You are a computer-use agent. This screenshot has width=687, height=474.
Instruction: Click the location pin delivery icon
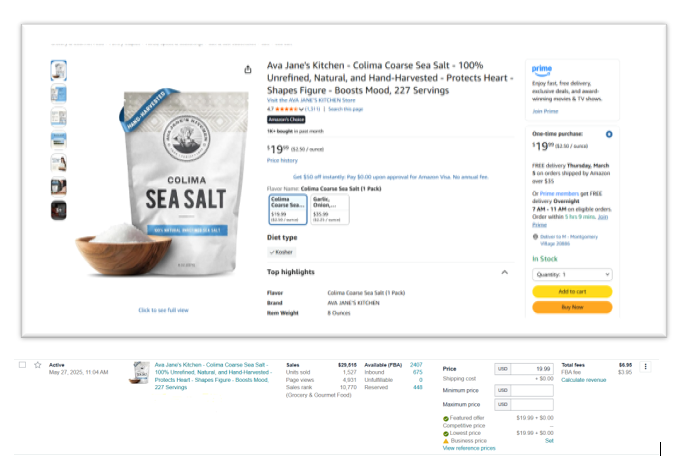click(x=535, y=236)
